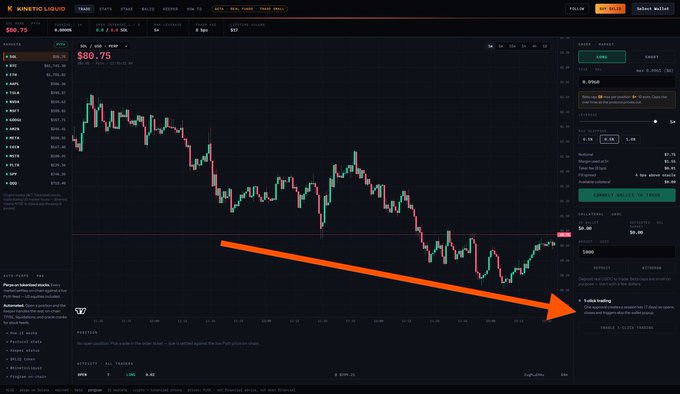Select the ETH market row
Viewport: 680px width, 394px height.
[36, 75]
